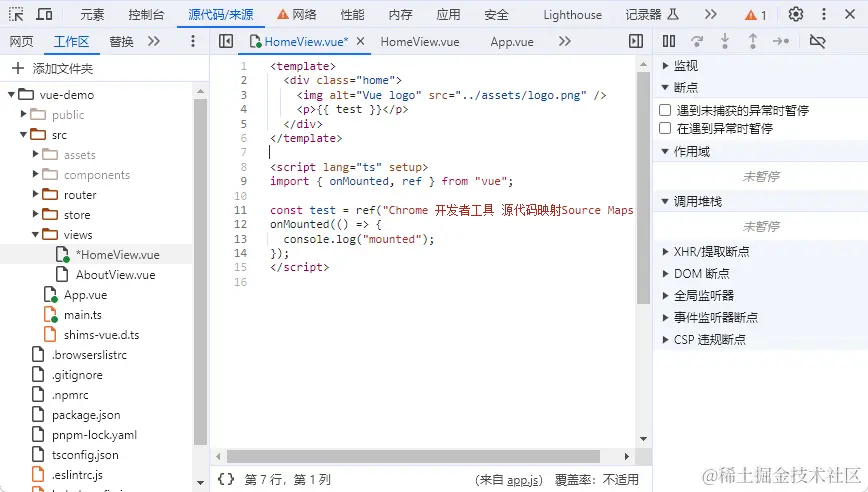Collapse the 断点 breakpoints section
This screenshot has width=868, height=492.
point(665,87)
